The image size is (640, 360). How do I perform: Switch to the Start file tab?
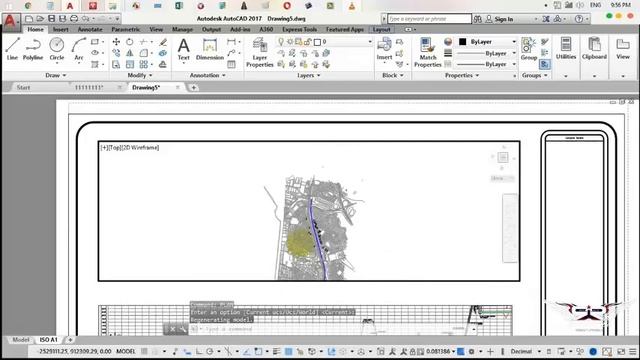click(23, 87)
